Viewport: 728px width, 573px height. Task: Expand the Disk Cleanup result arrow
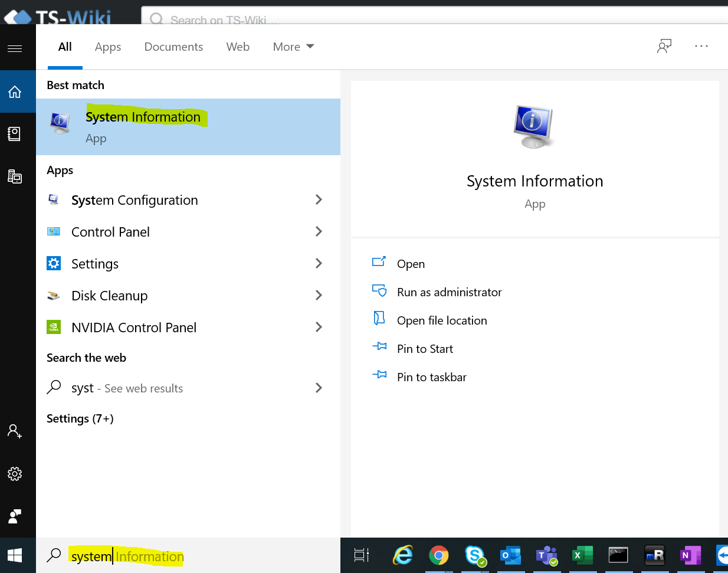pos(319,296)
